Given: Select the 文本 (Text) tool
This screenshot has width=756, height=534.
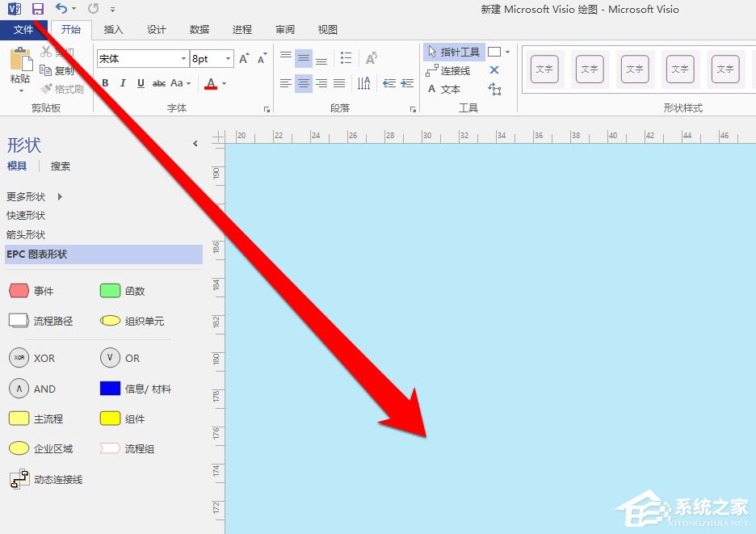Looking at the screenshot, I should [450, 88].
